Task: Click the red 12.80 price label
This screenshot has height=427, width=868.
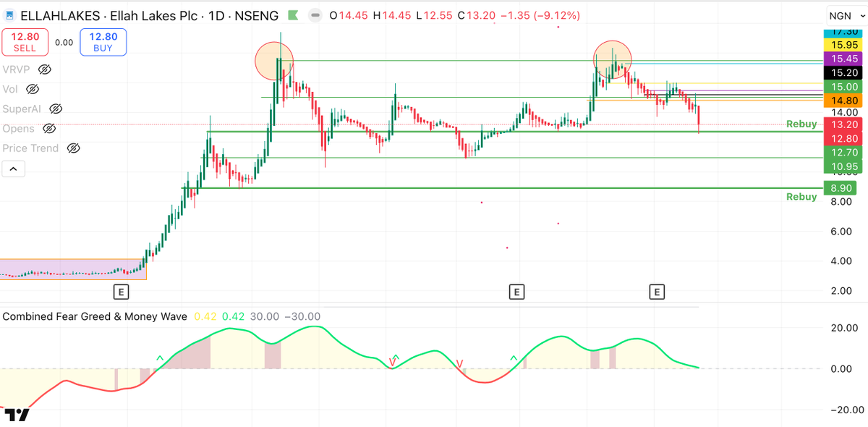Action: pos(844,138)
